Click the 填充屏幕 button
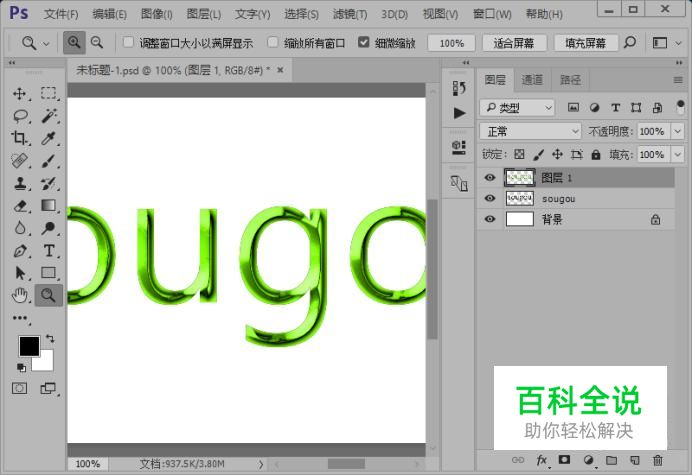This screenshot has height=475, width=692. 586,43
